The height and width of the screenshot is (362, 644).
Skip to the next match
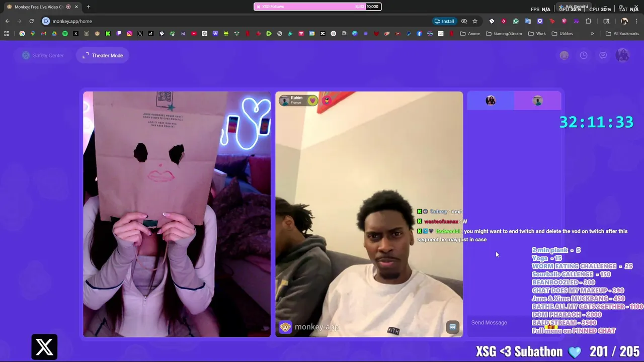(x=452, y=327)
